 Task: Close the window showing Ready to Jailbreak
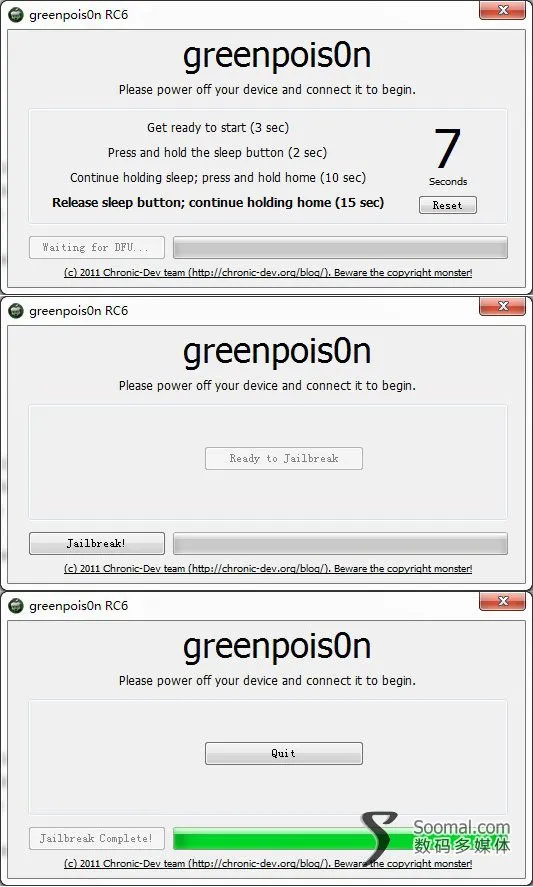(x=502, y=307)
